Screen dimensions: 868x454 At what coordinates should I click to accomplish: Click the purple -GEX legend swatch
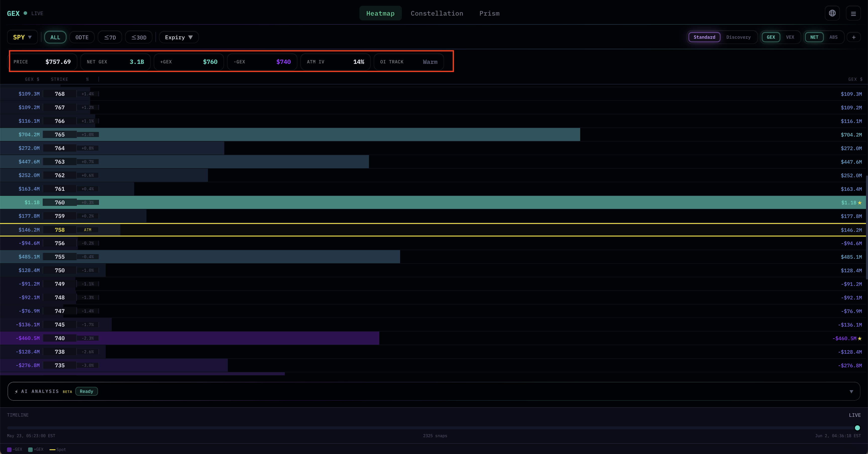pos(10,450)
